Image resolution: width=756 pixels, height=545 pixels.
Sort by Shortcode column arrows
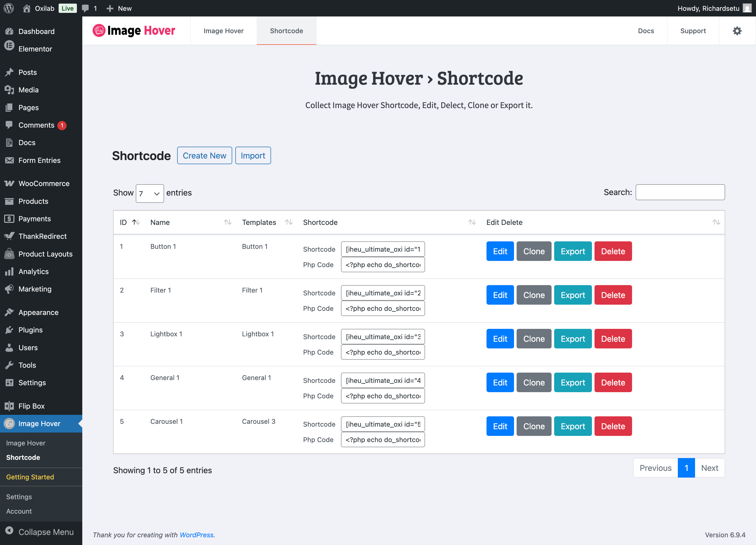472,222
